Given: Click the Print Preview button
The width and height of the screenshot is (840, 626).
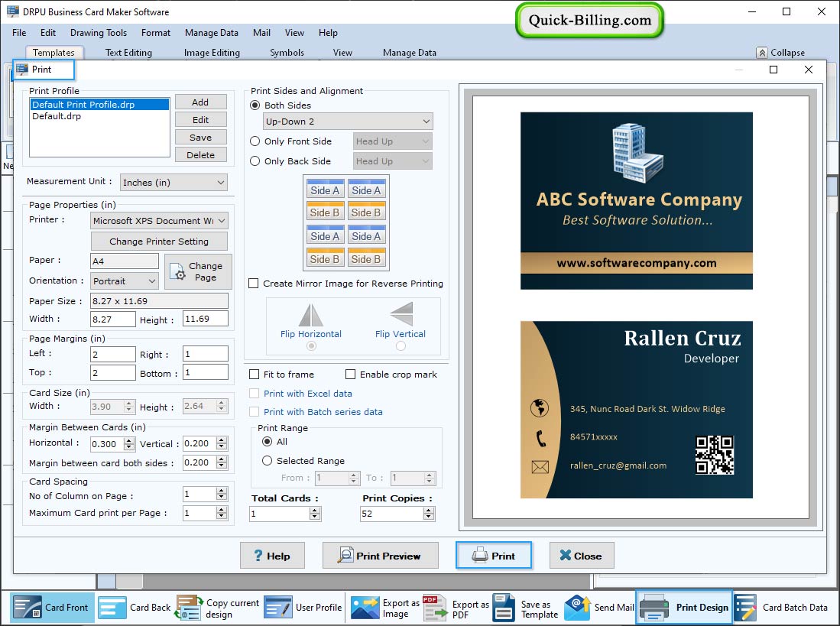Looking at the screenshot, I should (x=381, y=556).
